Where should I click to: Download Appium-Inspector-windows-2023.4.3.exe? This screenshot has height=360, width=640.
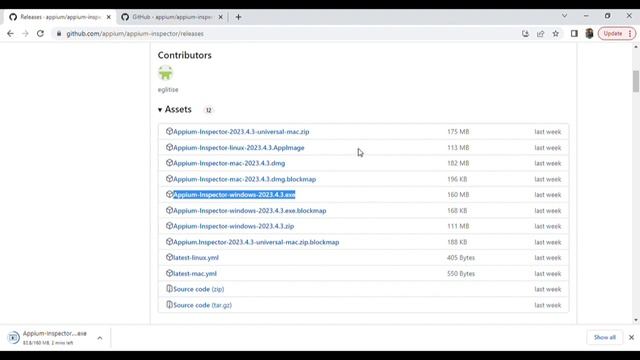coord(234,195)
